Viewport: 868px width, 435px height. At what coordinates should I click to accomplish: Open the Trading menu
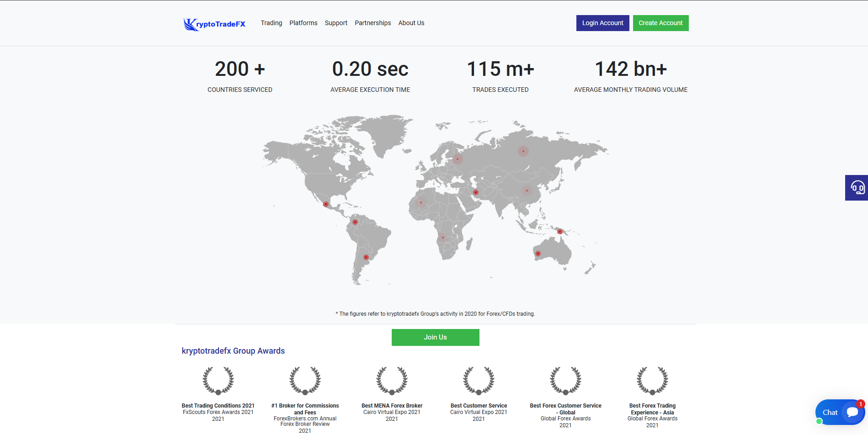coord(271,23)
